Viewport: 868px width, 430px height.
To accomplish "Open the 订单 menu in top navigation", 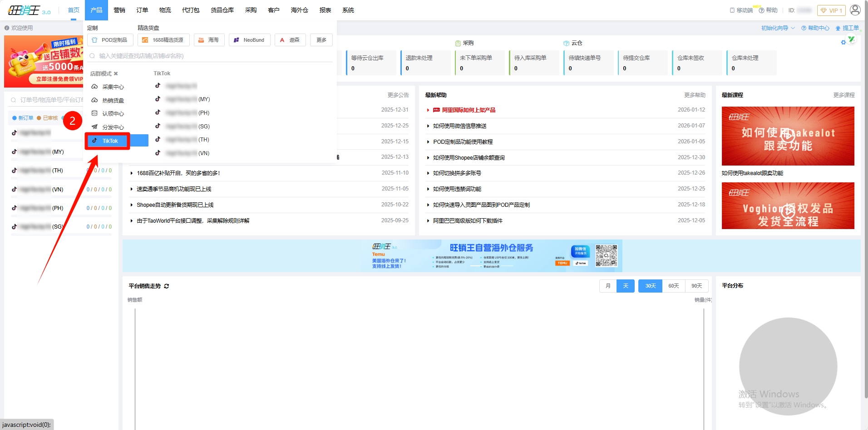I will [x=142, y=10].
